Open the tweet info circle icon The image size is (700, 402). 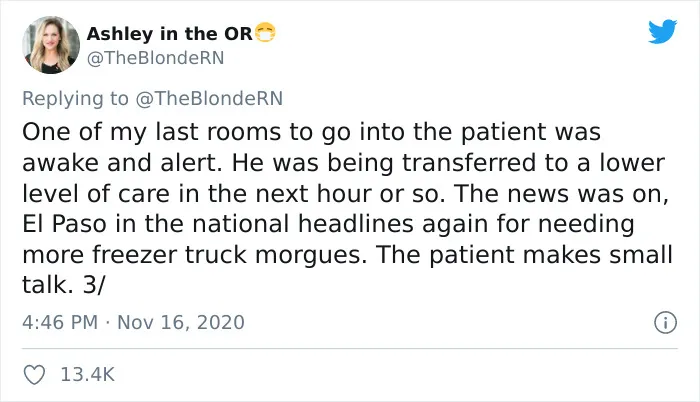(x=665, y=322)
